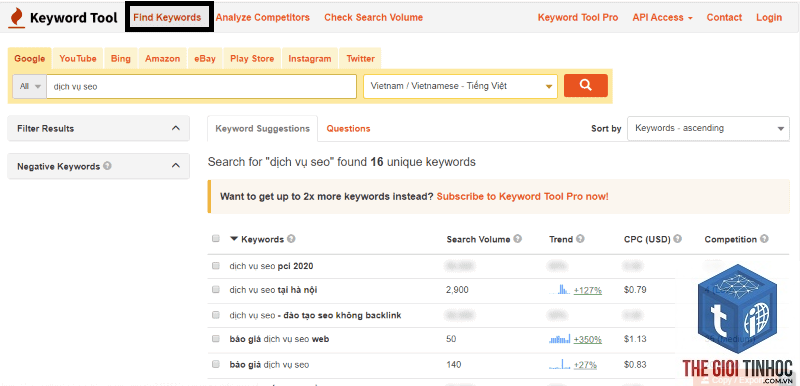Click the $0.83 CPC value
Image resolution: width=800 pixels, height=386 pixels.
tap(635, 364)
